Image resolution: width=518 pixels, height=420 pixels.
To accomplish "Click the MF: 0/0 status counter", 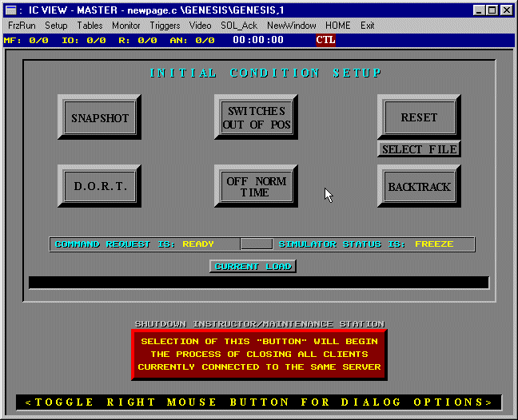I will tap(26, 40).
